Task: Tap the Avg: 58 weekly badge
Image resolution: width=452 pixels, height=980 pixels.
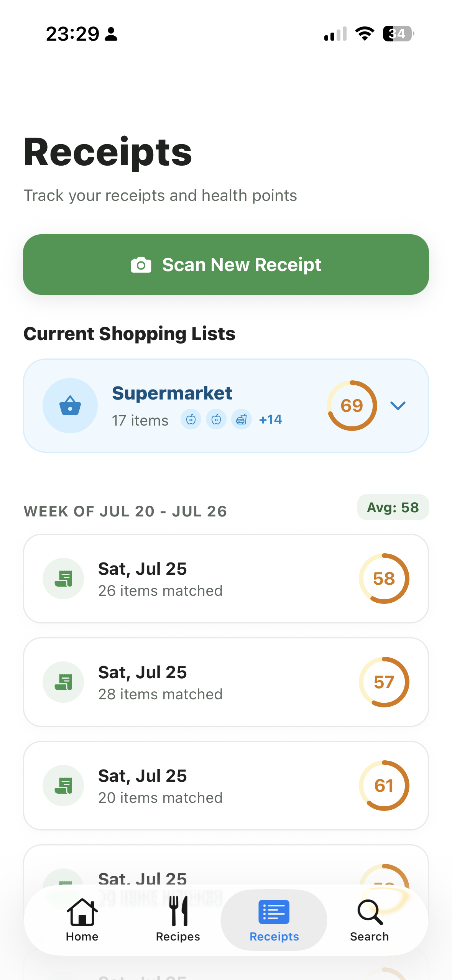Action: [x=393, y=507]
